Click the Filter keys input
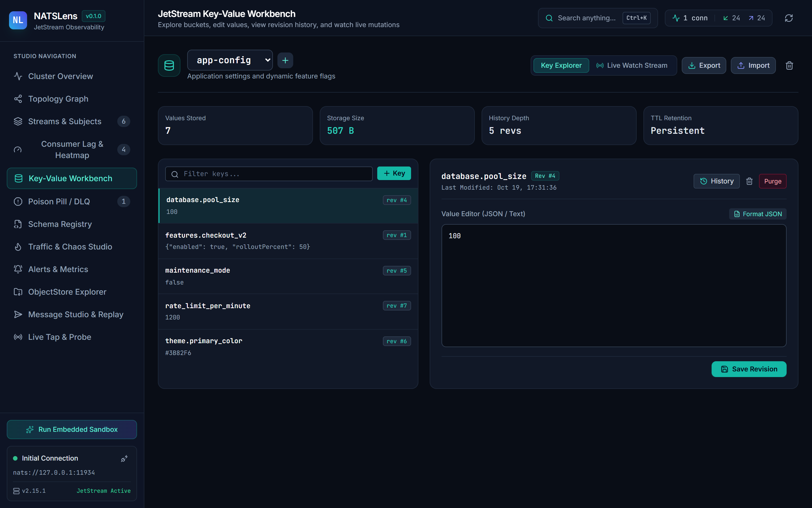The image size is (812, 508). 269,174
